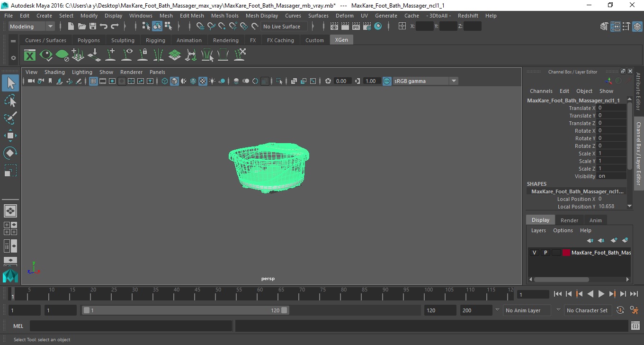Switch to single perspective view layout
Viewport: 644px width, 345px height.
10,211
